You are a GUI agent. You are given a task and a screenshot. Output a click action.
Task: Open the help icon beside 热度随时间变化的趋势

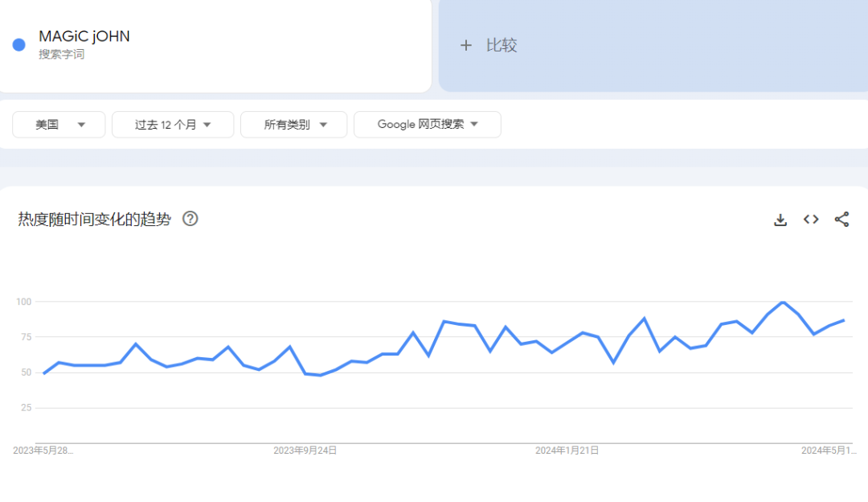190,219
